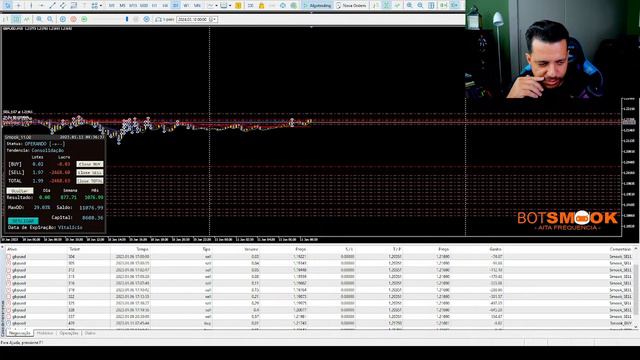Switch chart to M15 timeframe
The image size is (640, 360).
[x=133, y=5]
